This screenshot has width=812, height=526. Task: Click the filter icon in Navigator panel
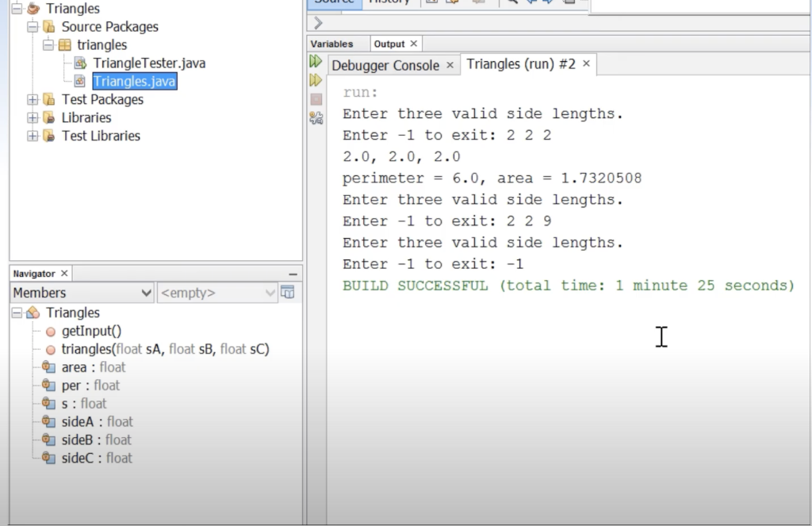coord(289,293)
